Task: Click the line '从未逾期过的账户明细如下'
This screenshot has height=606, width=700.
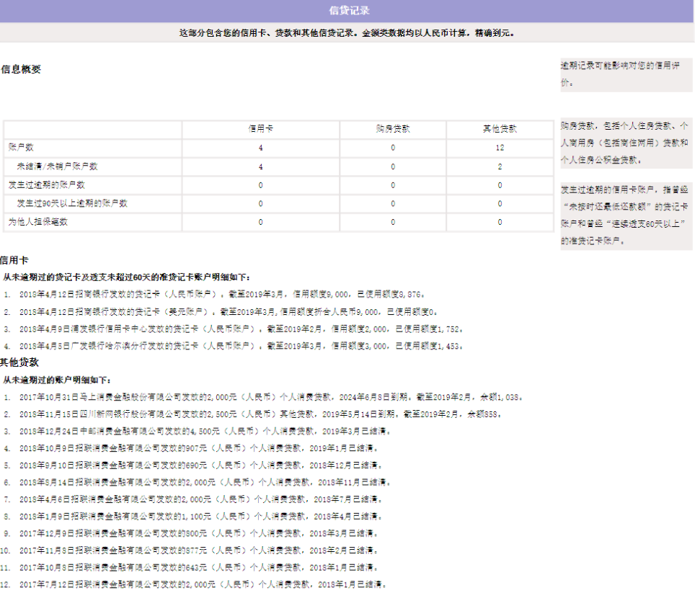Action: click(57, 380)
